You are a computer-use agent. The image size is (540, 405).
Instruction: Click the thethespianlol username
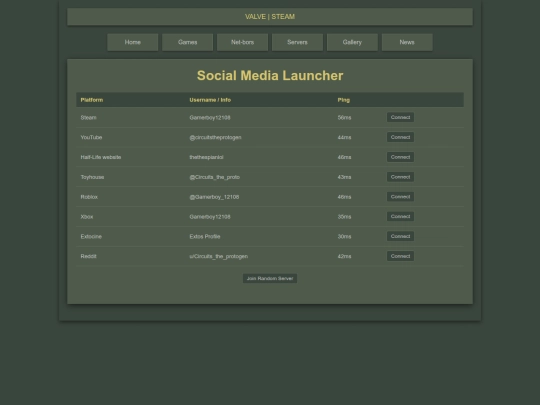click(x=206, y=157)
